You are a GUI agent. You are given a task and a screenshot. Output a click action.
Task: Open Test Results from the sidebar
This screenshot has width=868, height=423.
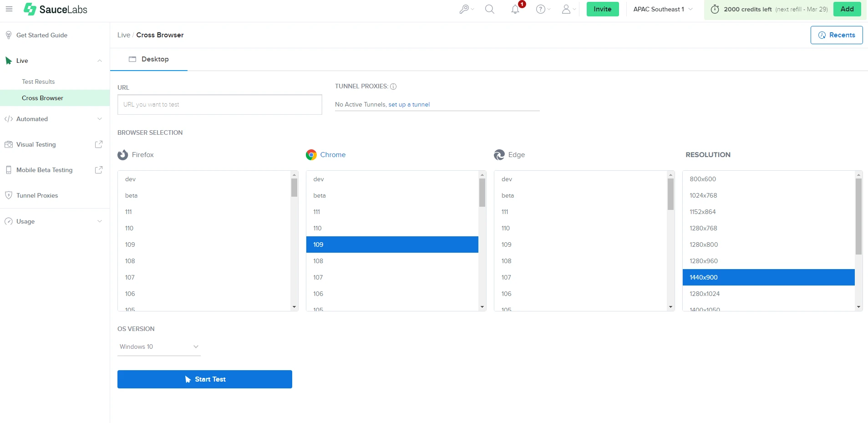pos(39,82)
